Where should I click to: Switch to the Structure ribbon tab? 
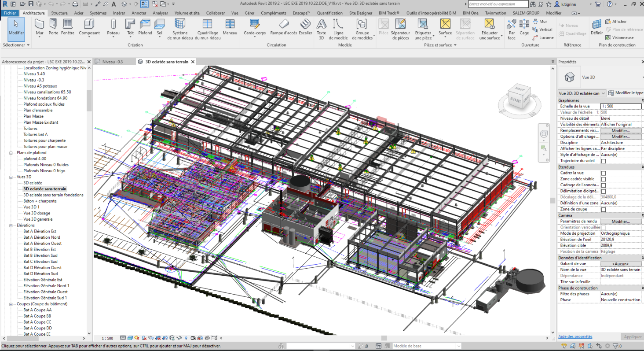pos(59,13)
